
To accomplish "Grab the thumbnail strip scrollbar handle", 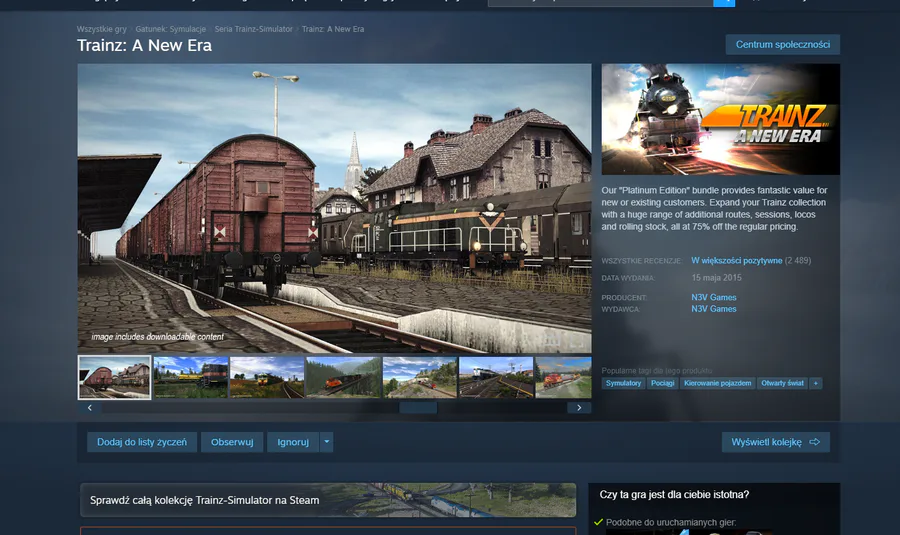I will [418, 408].
